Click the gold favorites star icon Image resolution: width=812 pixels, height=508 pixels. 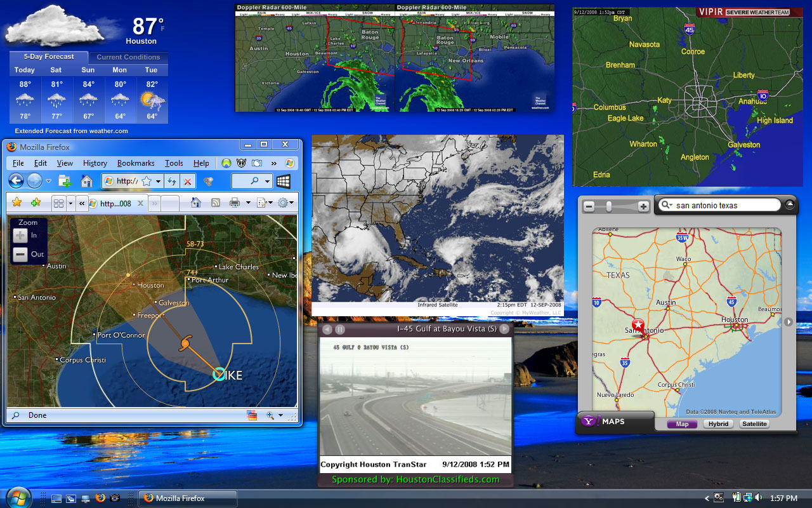point(17,203)
